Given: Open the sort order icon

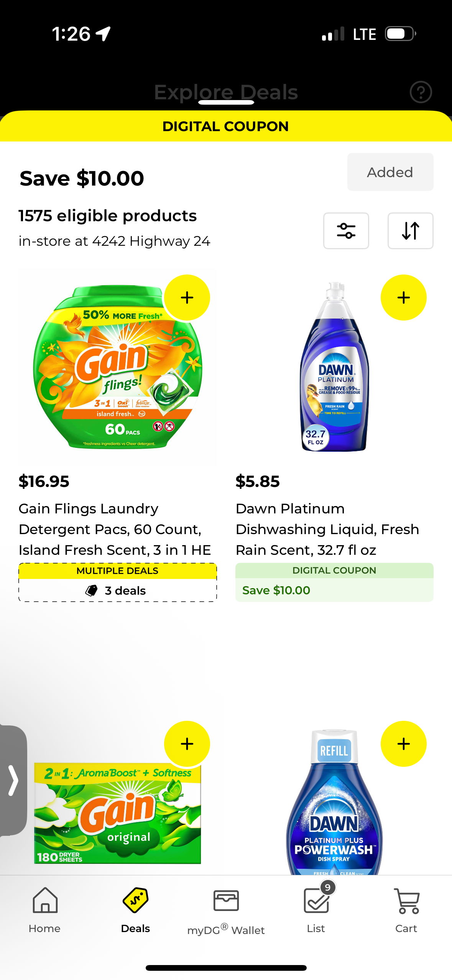Looking at the screenshot, I should [x=410, y=231].
